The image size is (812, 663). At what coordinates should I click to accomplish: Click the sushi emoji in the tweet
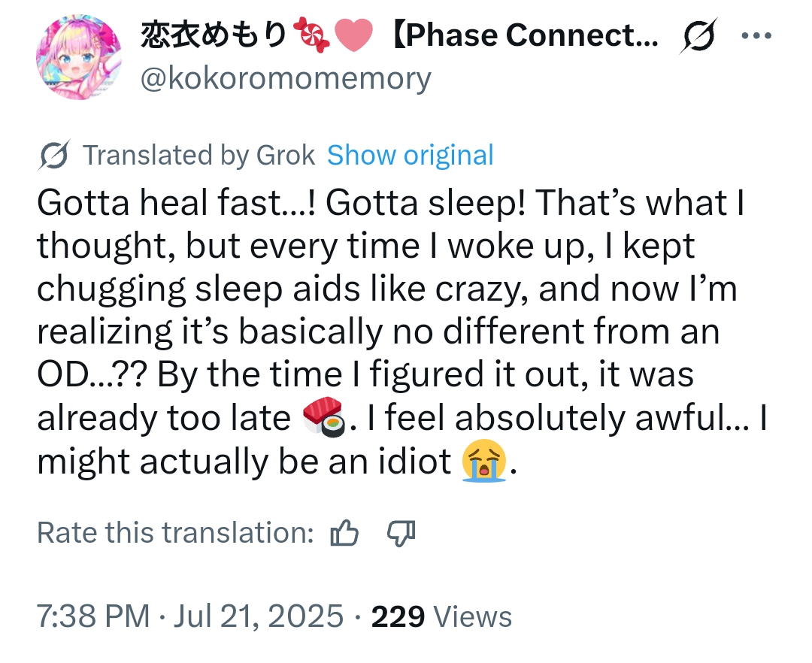coord(323,419)
